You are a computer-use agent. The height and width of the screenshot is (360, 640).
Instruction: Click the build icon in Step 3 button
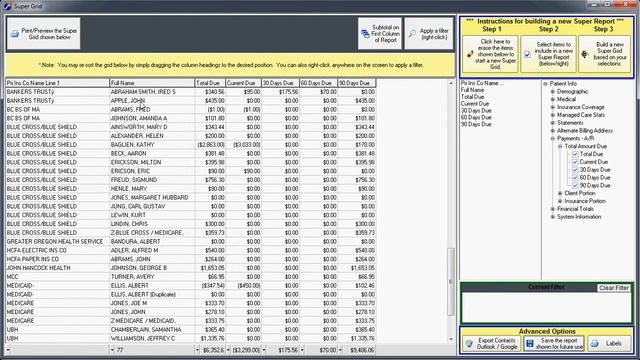point(585,54)
